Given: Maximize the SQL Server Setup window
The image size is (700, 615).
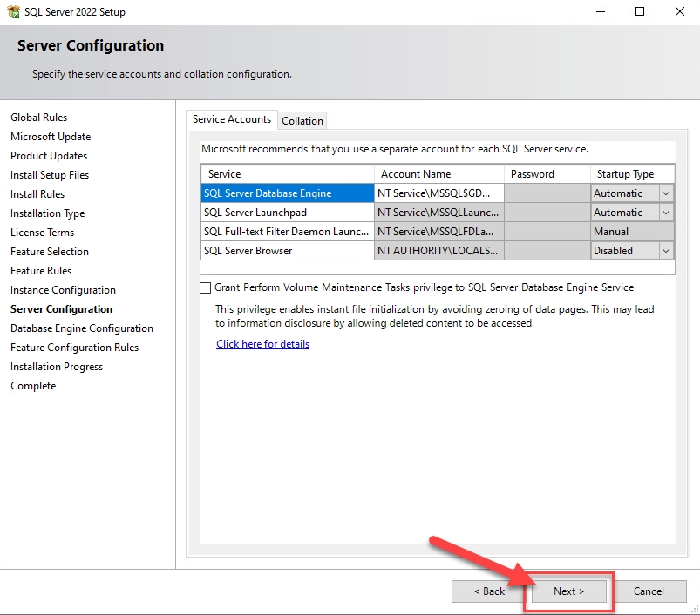Looking at the screenshot, I should click(x=640, y=11).
